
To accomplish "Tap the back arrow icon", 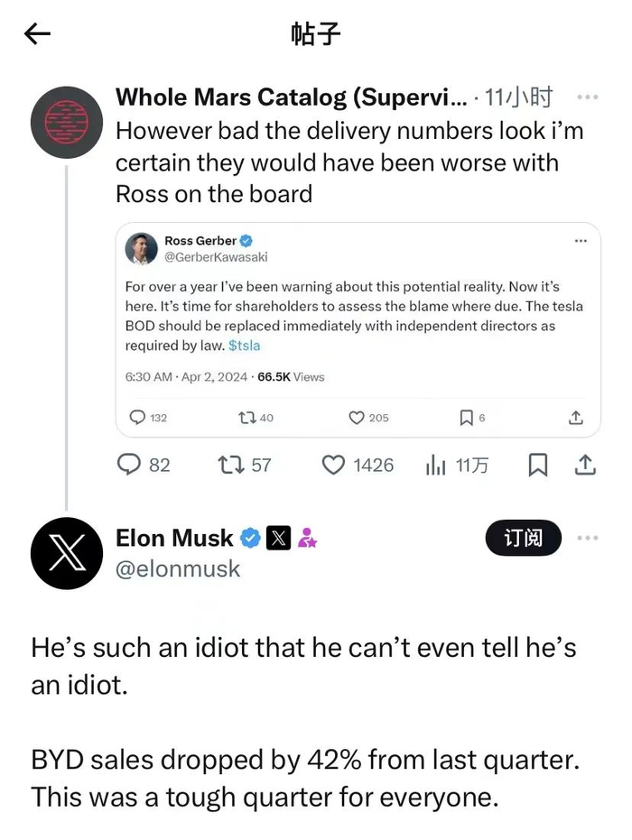I will click(x=37, y=34).
